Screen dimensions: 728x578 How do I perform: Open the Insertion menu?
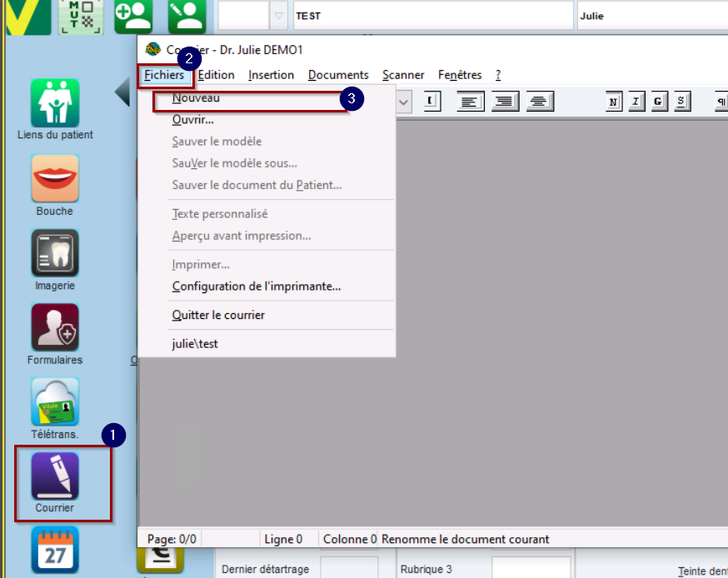pos(272,75)
